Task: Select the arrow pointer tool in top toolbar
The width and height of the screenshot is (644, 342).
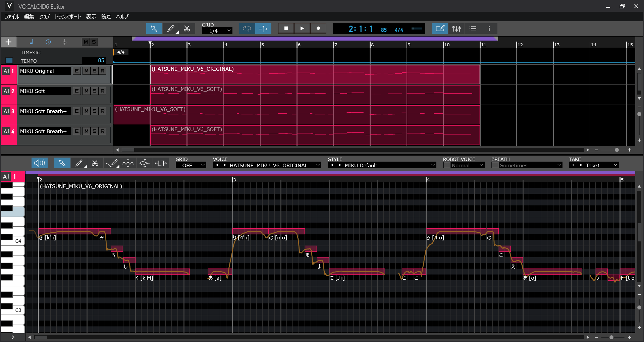Action: point(154,28)
